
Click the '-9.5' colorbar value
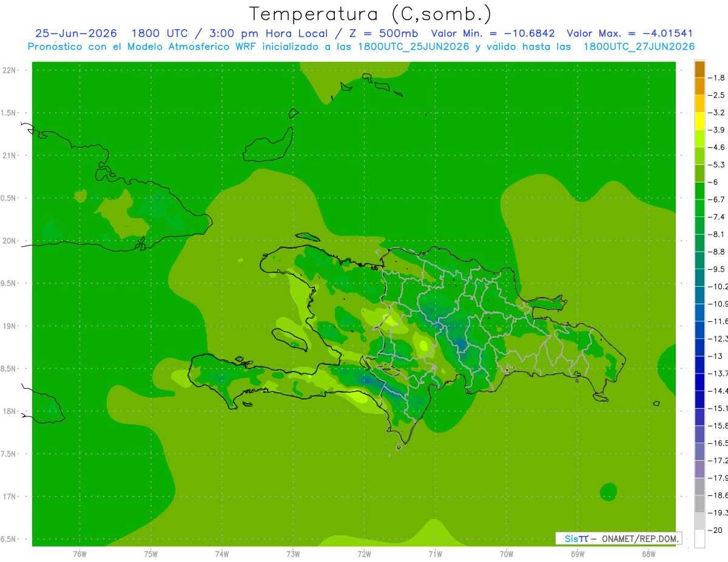point(717,269)
